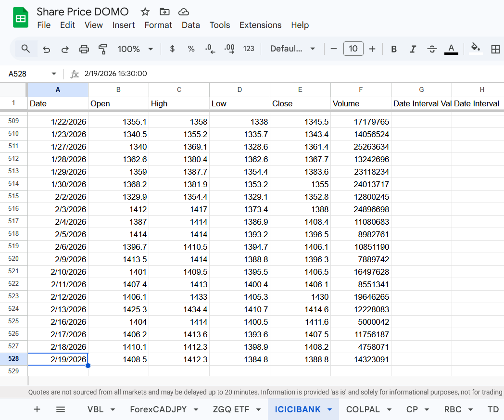Open the zoom 100% dropdown
Screen dimensions: 504x420
click(135, 49)
